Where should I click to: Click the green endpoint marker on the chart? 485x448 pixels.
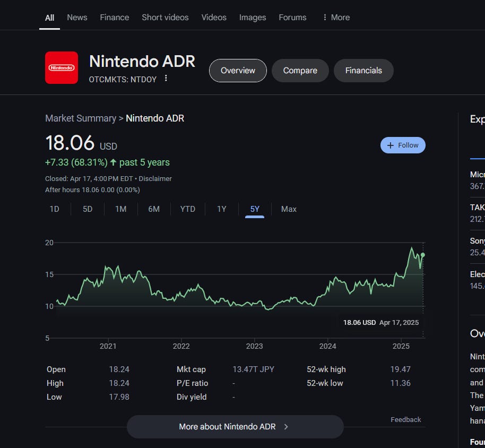point(423,255)
